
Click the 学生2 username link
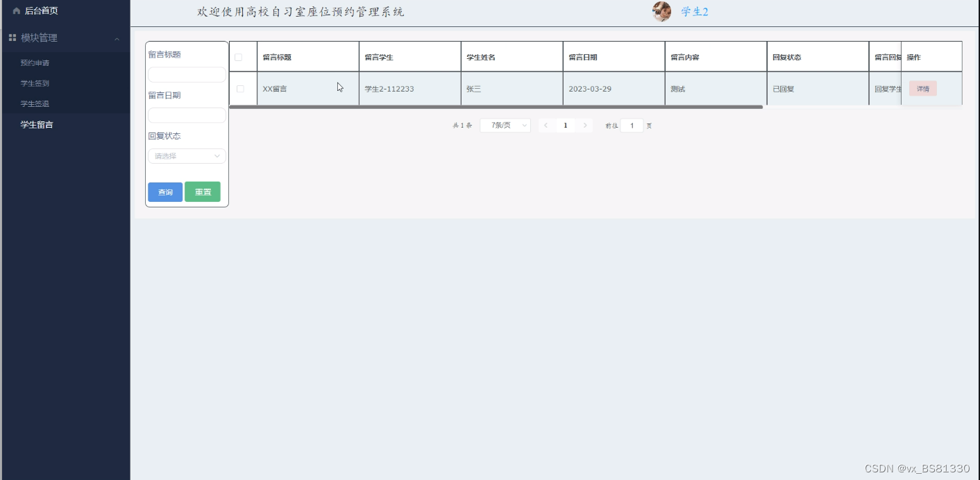click(695, 12)
